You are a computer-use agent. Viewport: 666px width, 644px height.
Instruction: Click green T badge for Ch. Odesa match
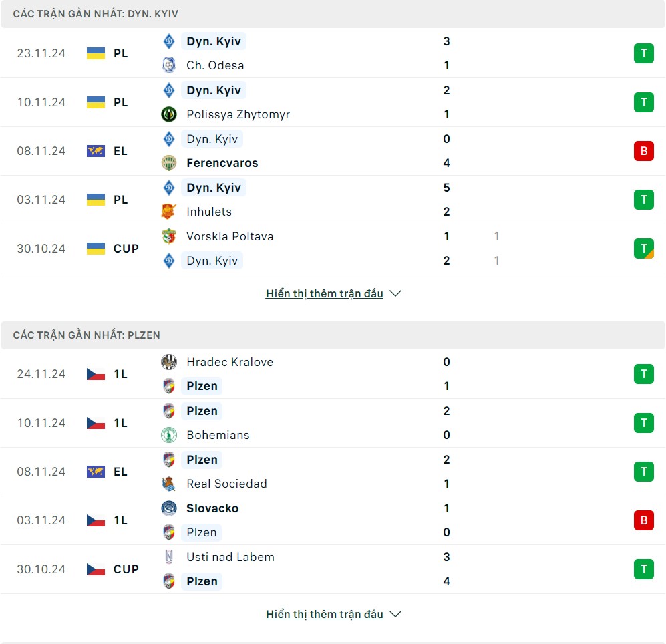[644, 53]
